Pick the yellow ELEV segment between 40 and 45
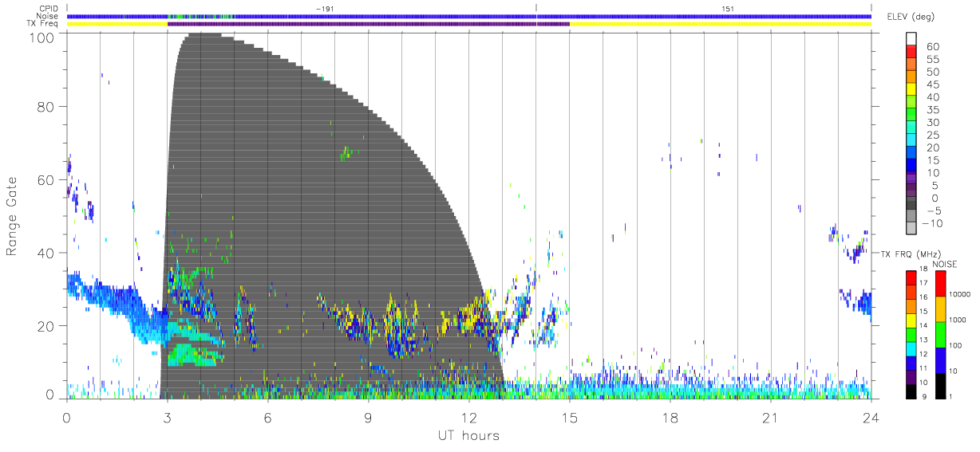 [911, 90]
